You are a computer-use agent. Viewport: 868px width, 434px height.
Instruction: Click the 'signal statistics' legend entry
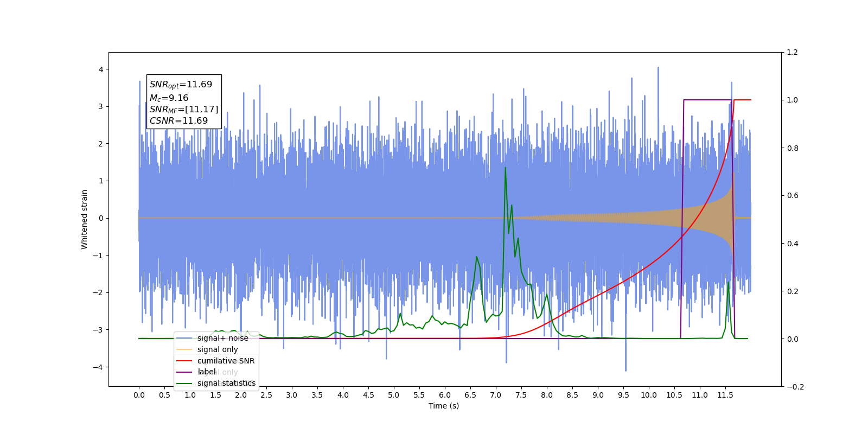(216, 383)
